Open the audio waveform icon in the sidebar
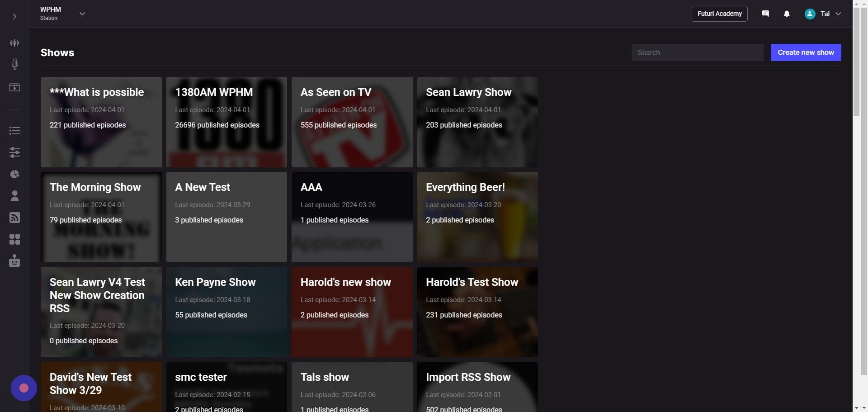This screenshot has height=412, width=868. (x=14, y=43)
